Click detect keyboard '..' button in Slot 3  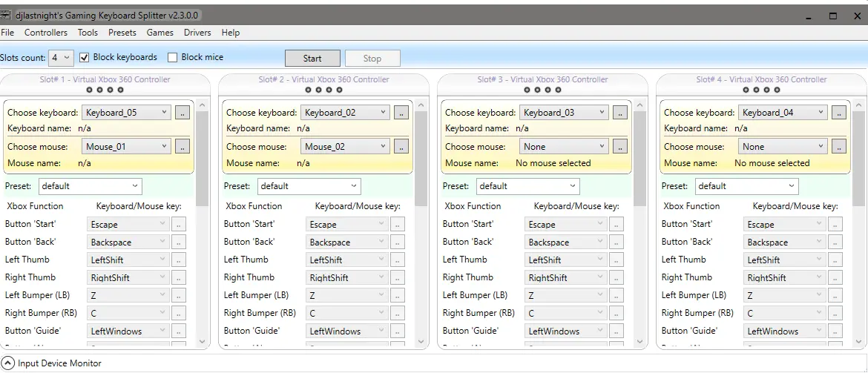(620, 112)
